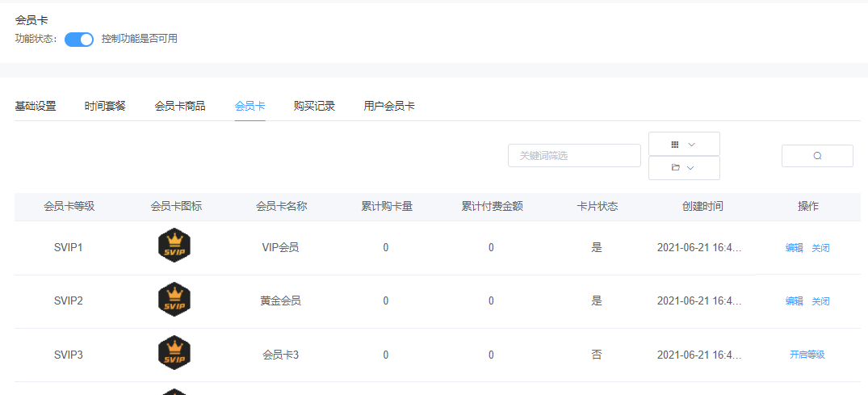The image size is (868, 395).
Task: Switch to the 基础设置 tab
Action: click(36, 106)
